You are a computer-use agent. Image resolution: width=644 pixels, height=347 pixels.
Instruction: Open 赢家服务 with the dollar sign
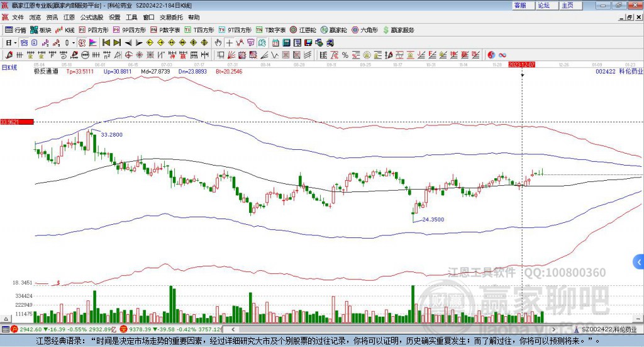(x=398, y=30)
